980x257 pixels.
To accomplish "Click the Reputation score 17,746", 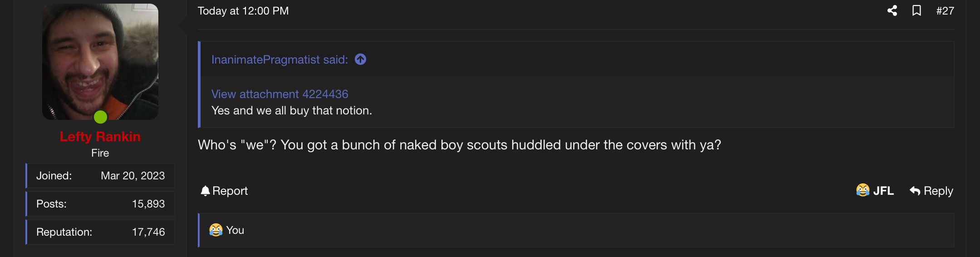I will click(x=148, y=232).
